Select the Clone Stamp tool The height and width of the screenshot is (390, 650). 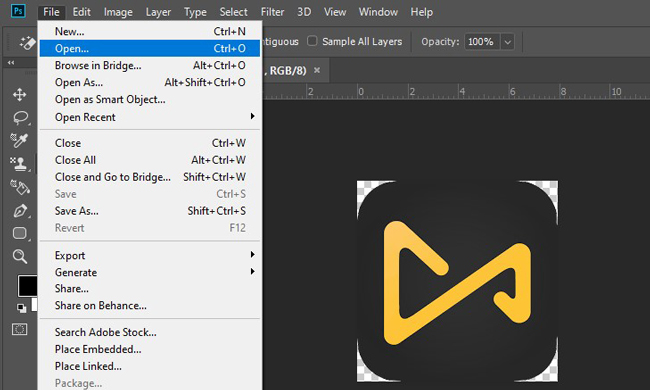click(19, 164)
